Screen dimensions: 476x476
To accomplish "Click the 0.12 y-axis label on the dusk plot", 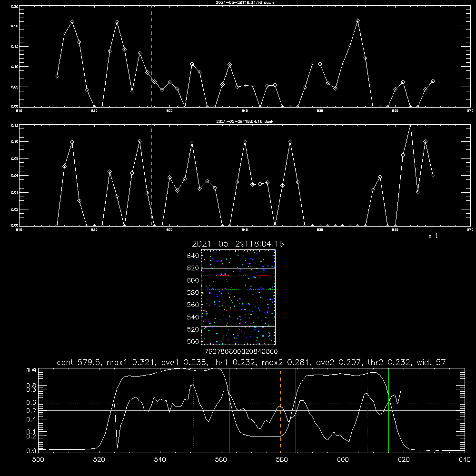I will pos(15,125).
